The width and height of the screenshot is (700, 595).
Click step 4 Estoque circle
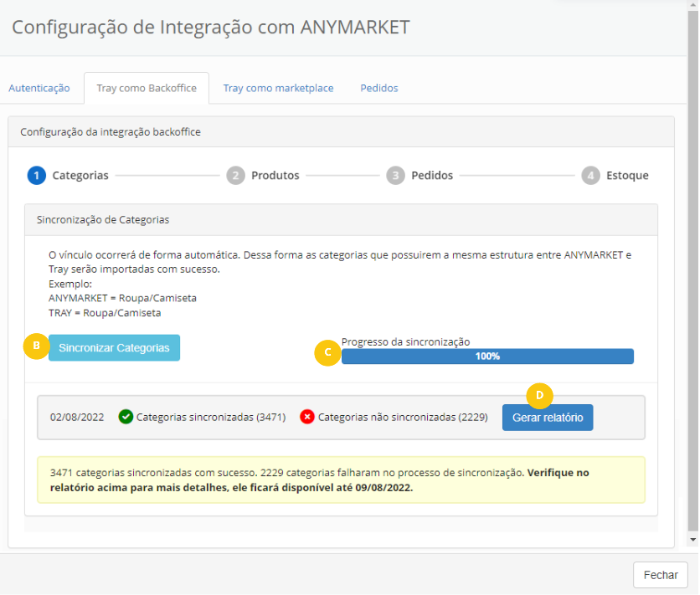click(x=590, y=175)
